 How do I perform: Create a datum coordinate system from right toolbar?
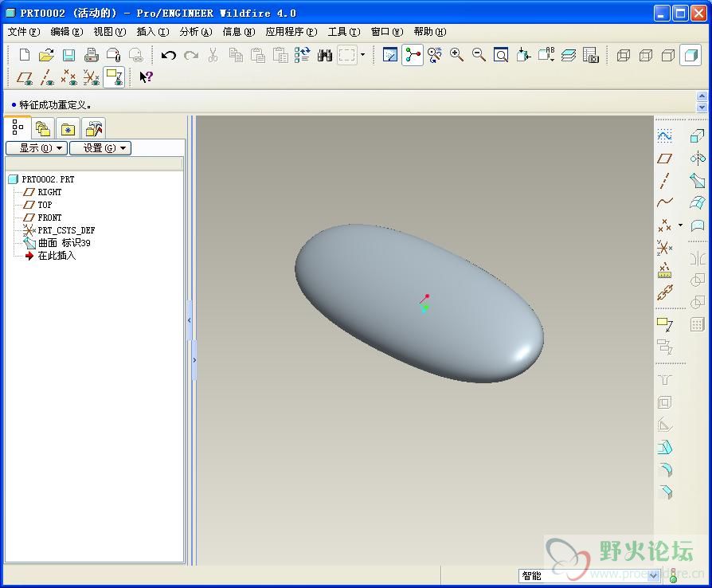pyautogui.click(x=664, y=248)
